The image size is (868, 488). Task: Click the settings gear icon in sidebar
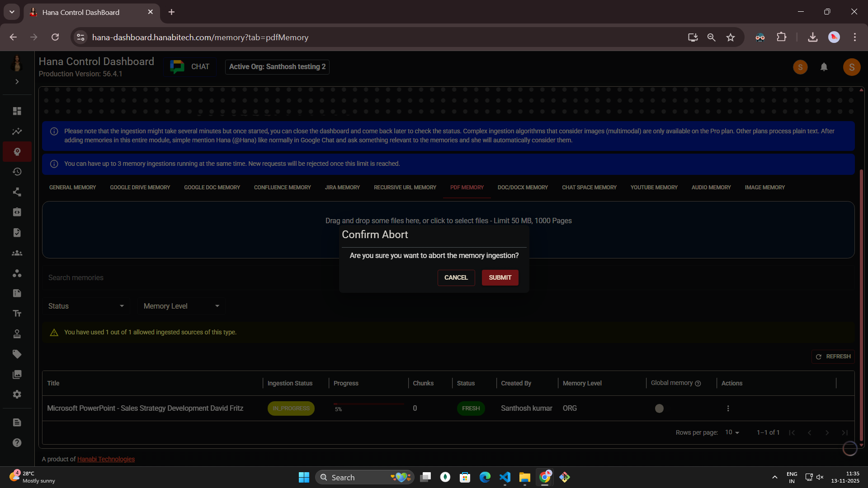[x=17, y=394]
